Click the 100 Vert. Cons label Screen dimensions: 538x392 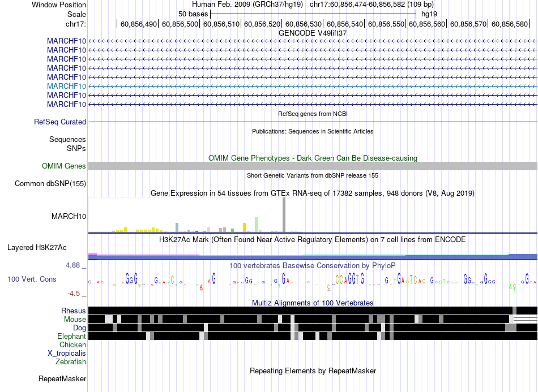tap(32, 279)
